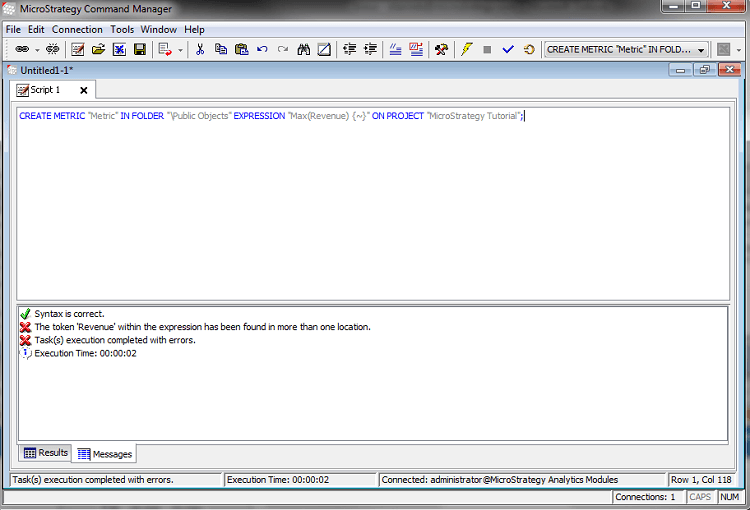The image size is (750, 510).
Task: Open the File menu
Action: coord(13,30)
